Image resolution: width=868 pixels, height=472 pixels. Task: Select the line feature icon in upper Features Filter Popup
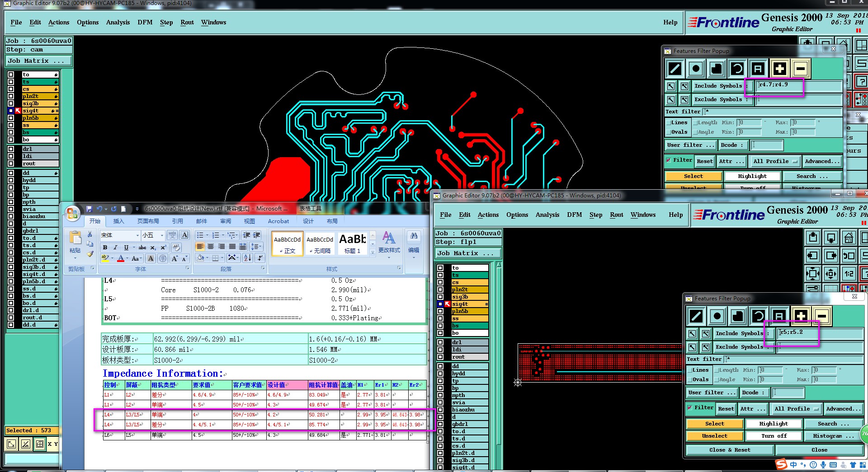coord(675,69)
